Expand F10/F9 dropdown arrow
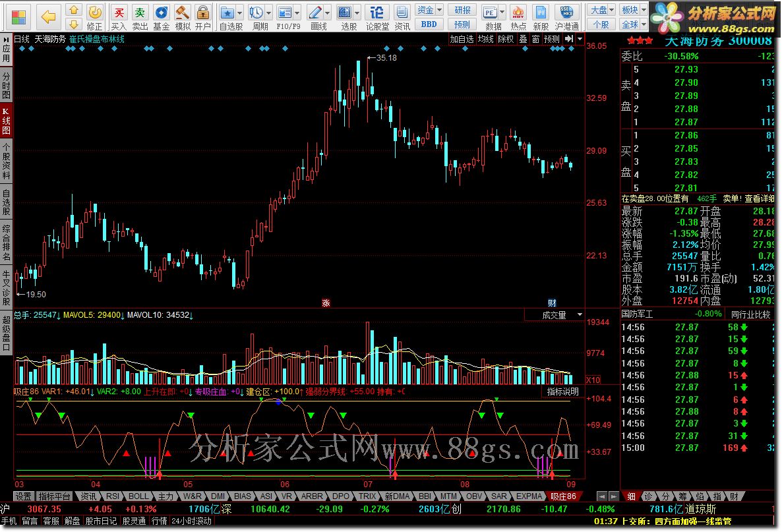782x532 pixels. click(x=297, y=13)
